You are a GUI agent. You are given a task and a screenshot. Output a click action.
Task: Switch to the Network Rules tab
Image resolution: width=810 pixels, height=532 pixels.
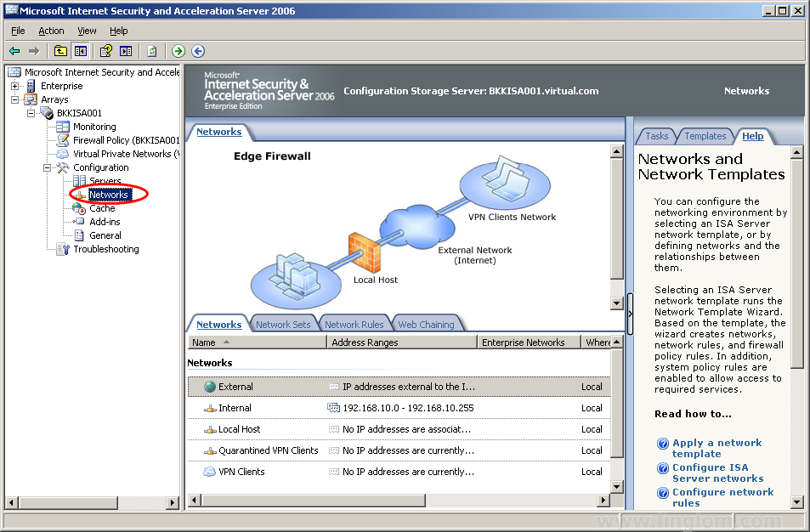tap(354, 325)
